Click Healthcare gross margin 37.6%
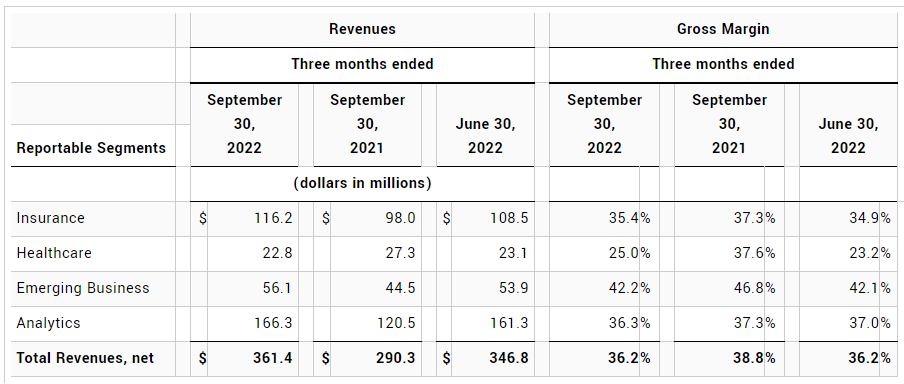This screenshot has height=384, width=904. [x=755, y=253]
